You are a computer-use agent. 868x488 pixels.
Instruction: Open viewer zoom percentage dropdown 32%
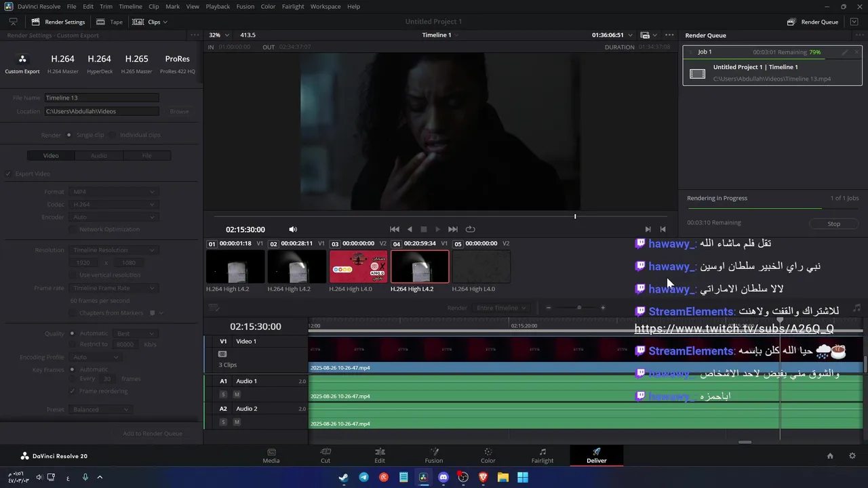coord(219,35)
